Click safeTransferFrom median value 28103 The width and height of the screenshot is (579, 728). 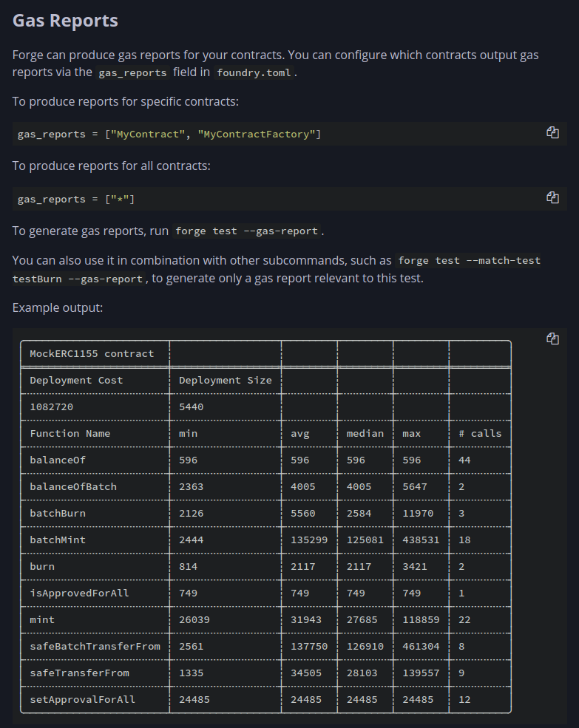362,673
